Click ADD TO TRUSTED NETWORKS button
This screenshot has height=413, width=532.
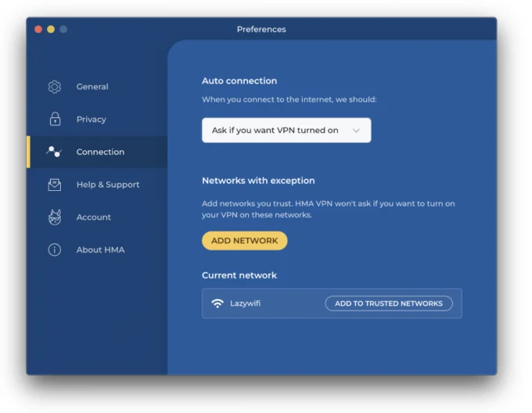point(389,303)
